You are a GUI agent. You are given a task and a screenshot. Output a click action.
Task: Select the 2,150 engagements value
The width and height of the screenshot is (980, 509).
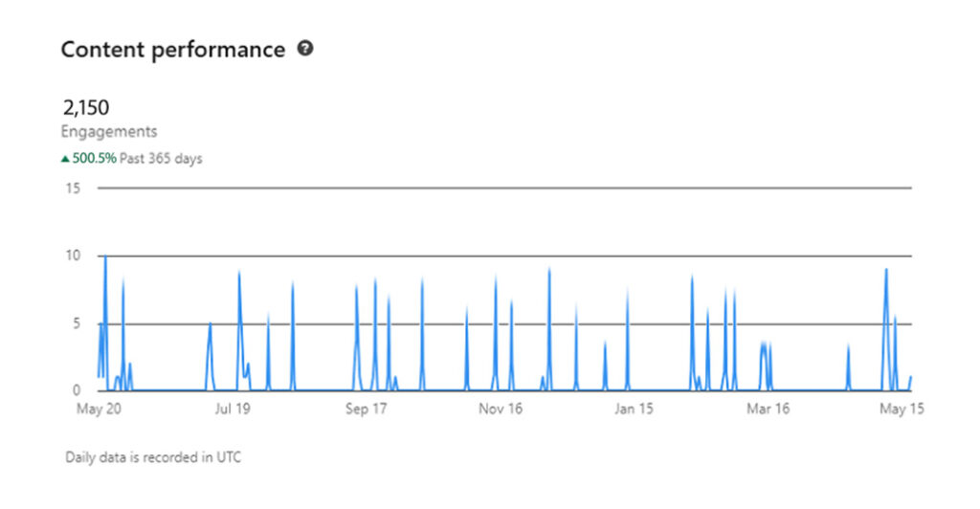click(86, 107)
